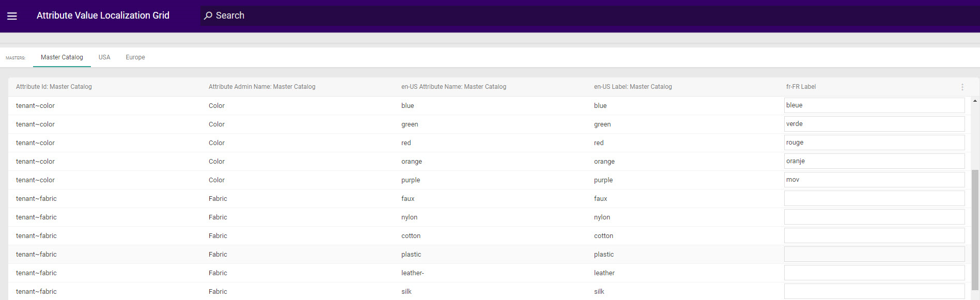Click Fabric admin name in the plastic row
The height and width of the screenshot is (300, 980).
[218, 254]
